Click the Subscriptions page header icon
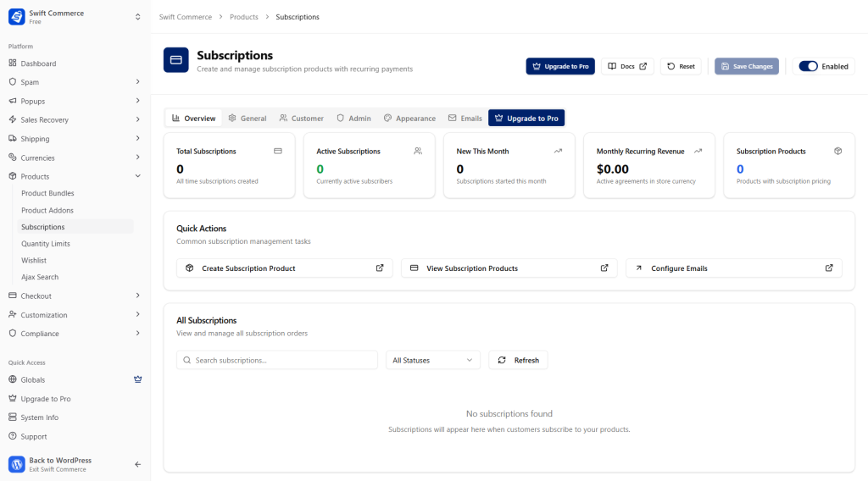Viewport: 868px width, 481px height. [x=176, y=60]
